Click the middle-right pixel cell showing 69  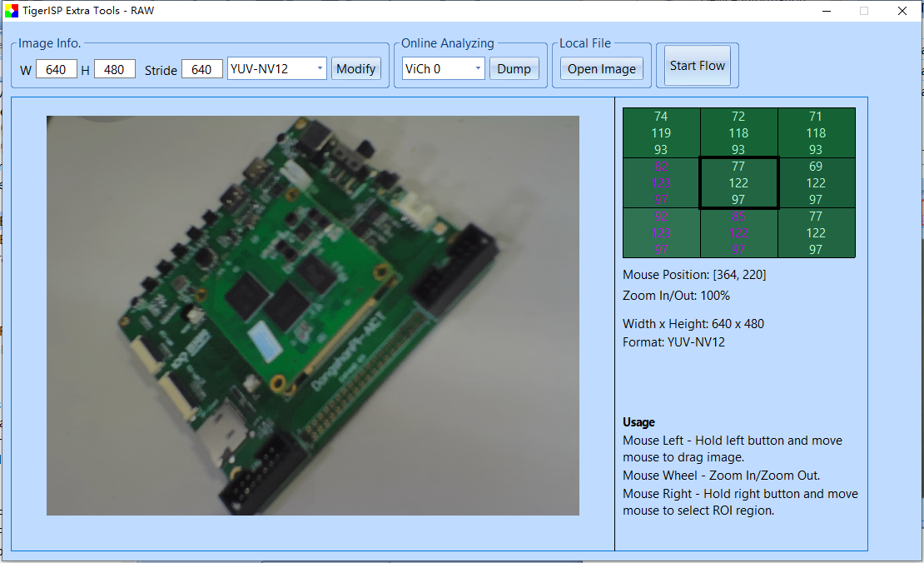[816, 183]
